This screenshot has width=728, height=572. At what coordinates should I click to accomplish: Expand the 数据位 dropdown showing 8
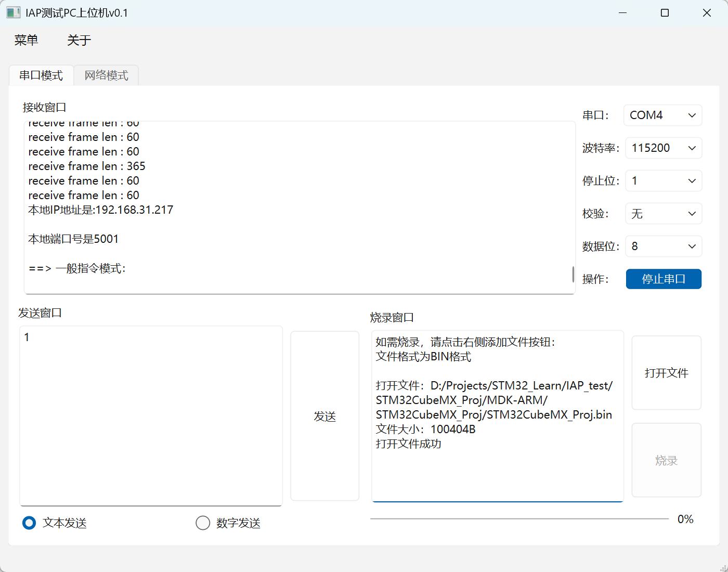click(x=664, y=246)
